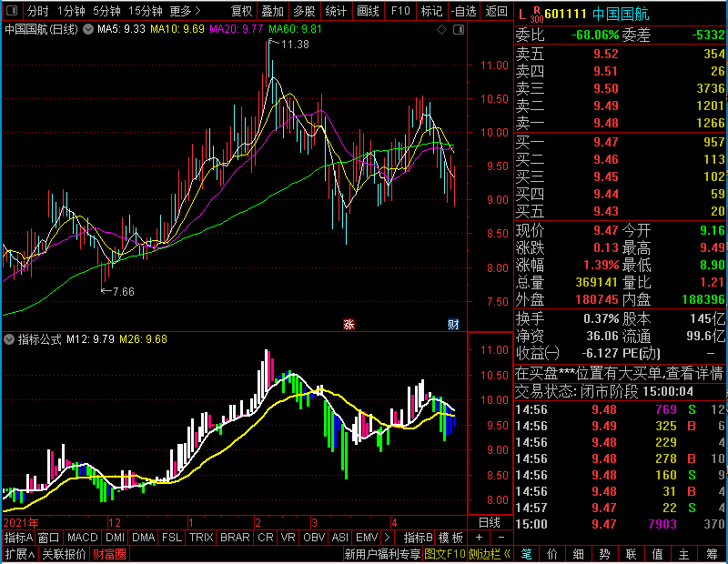Switch to the FSL indicator
Image resolution: width=728 pixels, height=564 pixels.
tap(172, 538)
